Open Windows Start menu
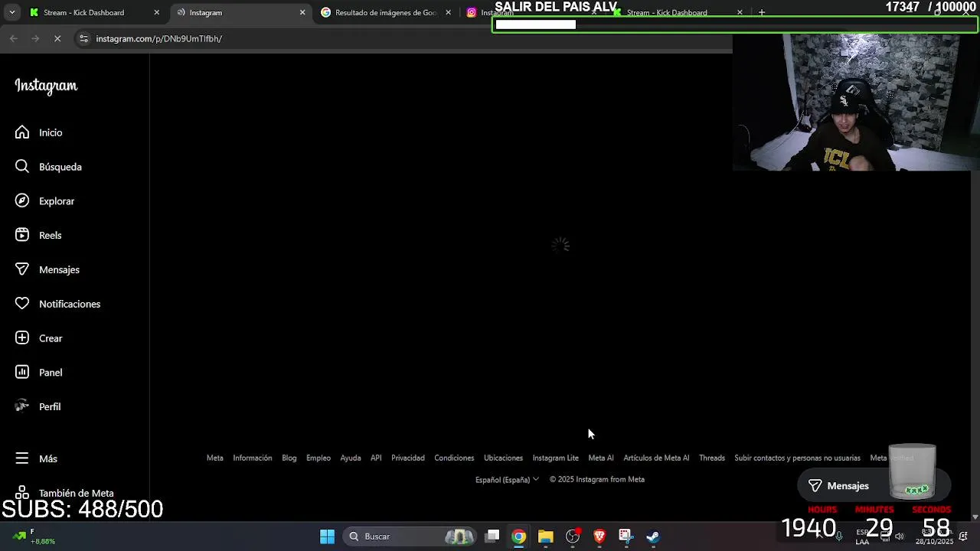The image size is (980, 551). coord(327,536)
